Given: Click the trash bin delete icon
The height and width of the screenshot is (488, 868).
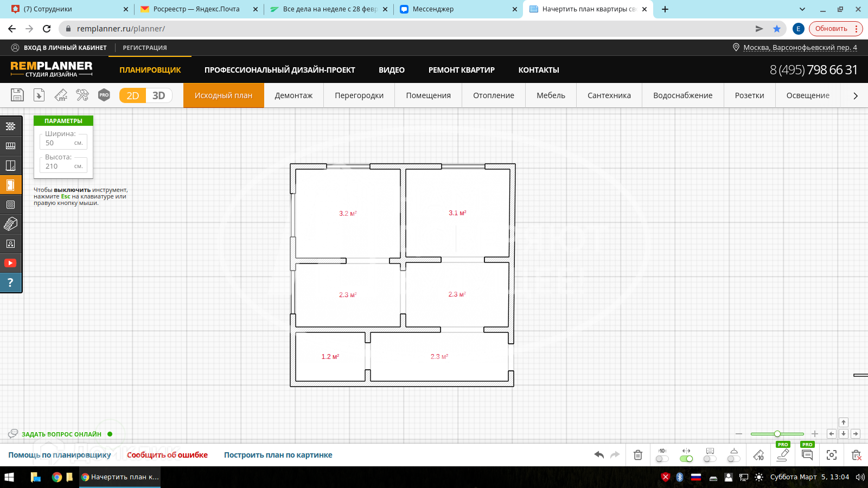Looking at the screenshot, I should pyautogui.click(x=638, y=455).
